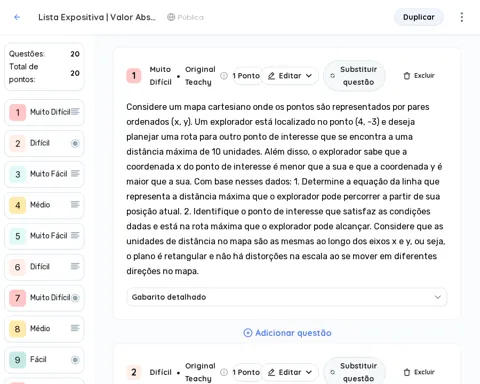The height and width of the screenshot is (384, 480).
Task: Click the info icon beside question 2's 1 Ponto
Action: click(224, 372)
